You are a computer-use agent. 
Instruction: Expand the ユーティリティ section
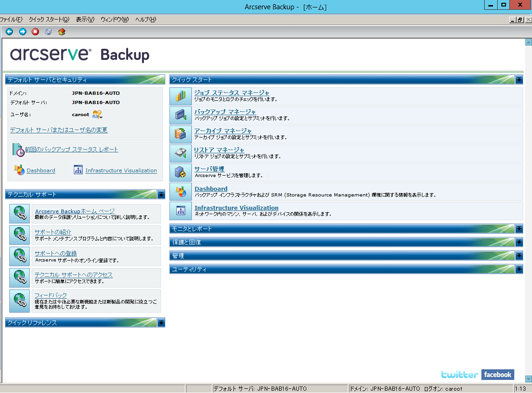coord(519,269)
